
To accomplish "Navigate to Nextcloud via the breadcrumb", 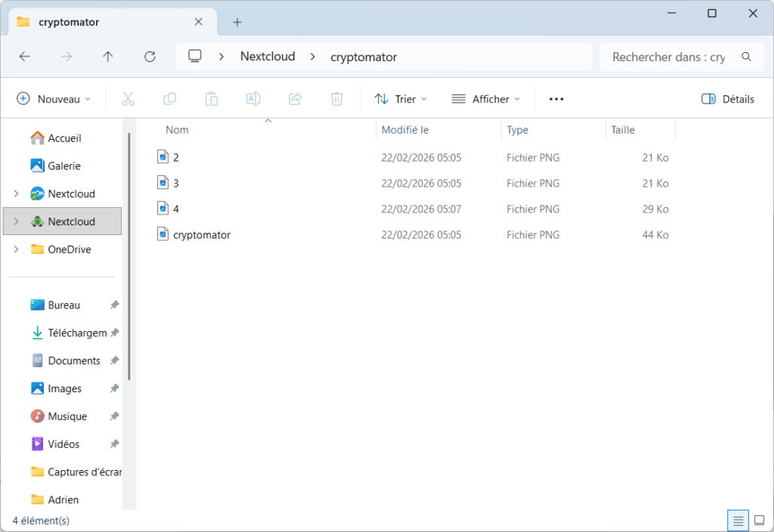I will 268,56.
